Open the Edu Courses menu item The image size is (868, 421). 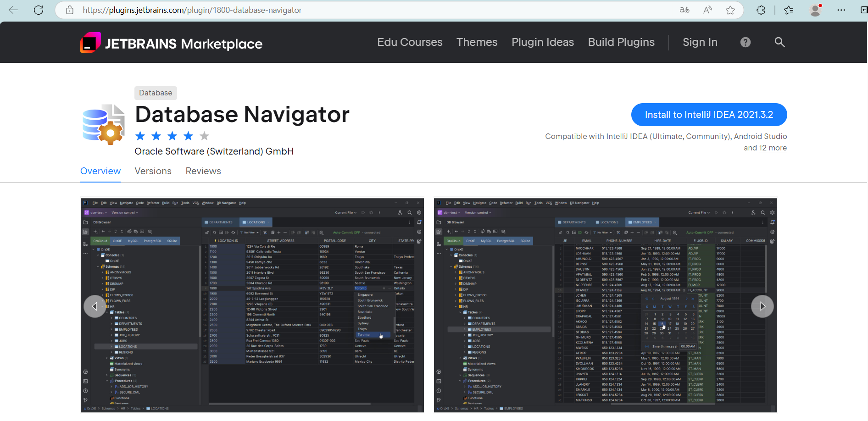410,42
